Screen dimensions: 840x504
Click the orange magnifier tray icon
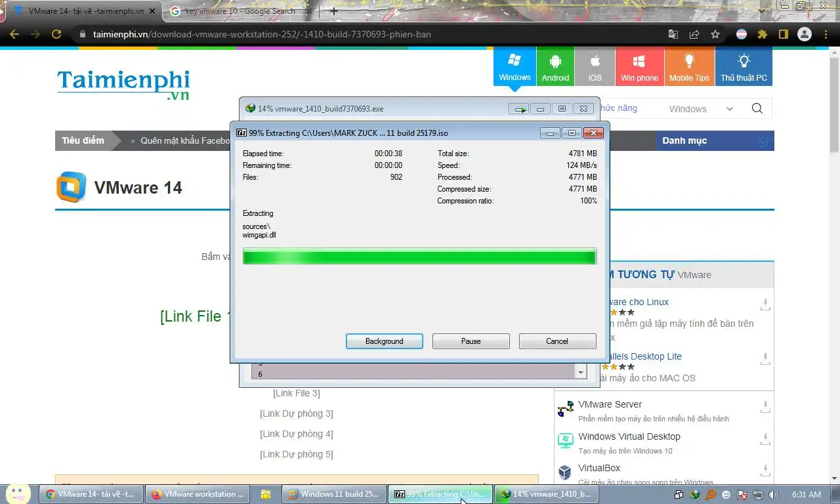tap(711, 495)
